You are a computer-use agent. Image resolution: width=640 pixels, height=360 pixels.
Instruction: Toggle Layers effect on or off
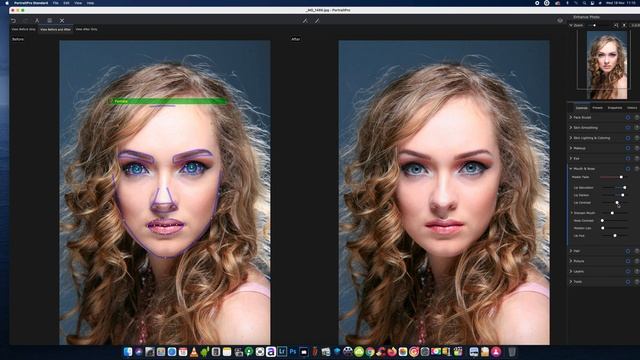click(637, 271)
